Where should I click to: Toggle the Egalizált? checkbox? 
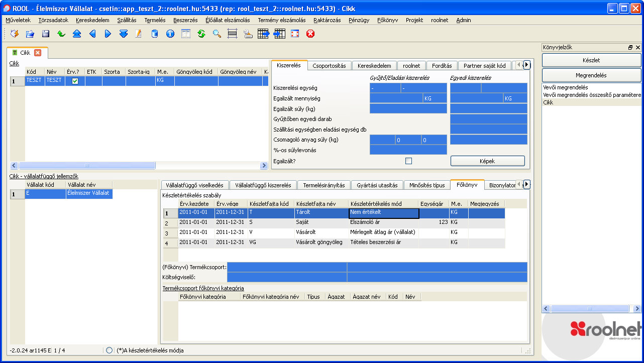pyautogui.click(x=408, y=161)
